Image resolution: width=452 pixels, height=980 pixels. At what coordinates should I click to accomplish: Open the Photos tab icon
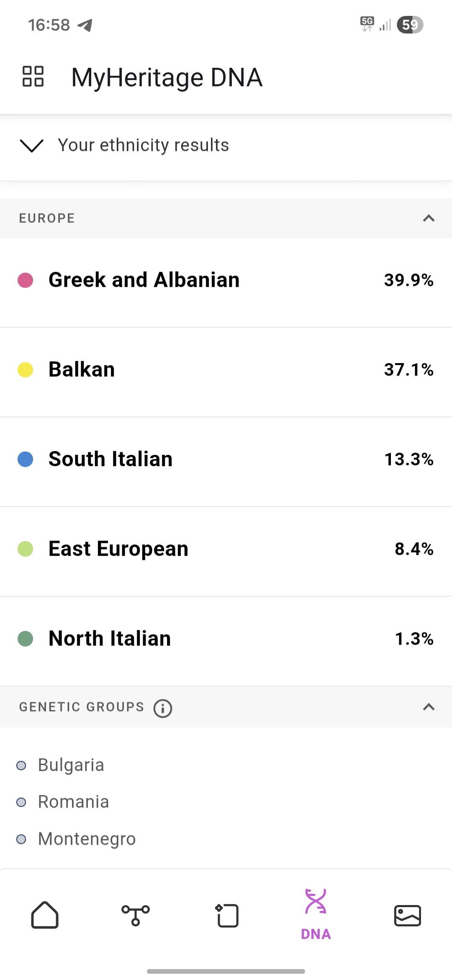[407, 915]
